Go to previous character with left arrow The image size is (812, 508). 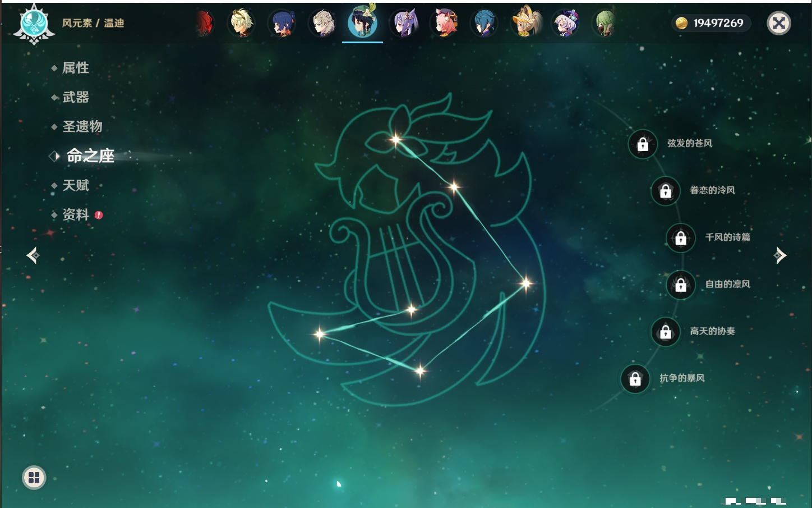pyautogui.click(x=33, y=255)
